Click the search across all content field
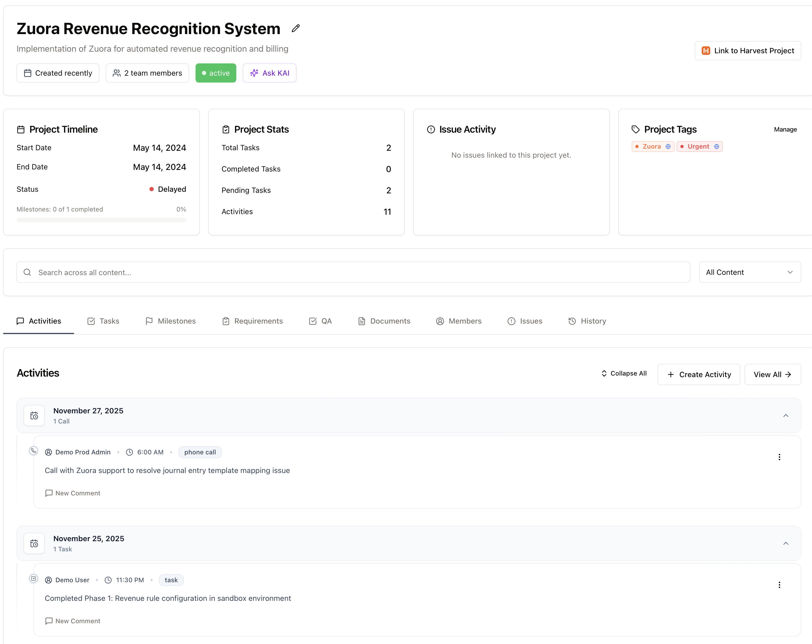 (353, 272)
